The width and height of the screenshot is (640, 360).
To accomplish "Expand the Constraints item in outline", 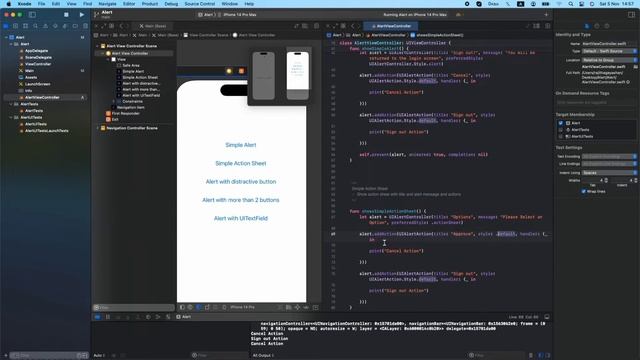I will coord(114,101).
